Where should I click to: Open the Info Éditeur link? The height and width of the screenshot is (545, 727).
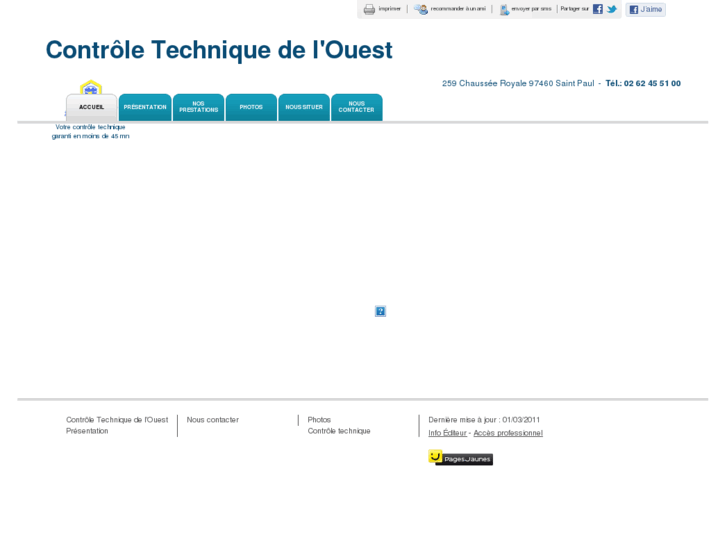tap(447, 433)
